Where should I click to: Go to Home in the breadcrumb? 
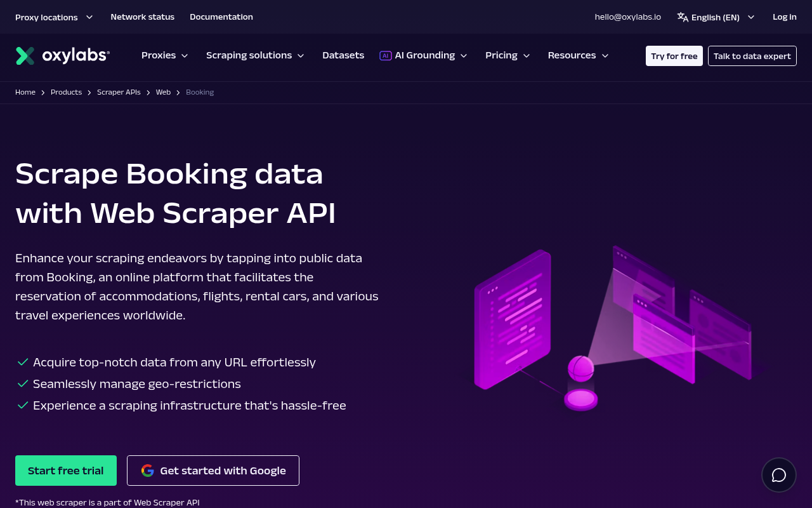tap(25, 92)
